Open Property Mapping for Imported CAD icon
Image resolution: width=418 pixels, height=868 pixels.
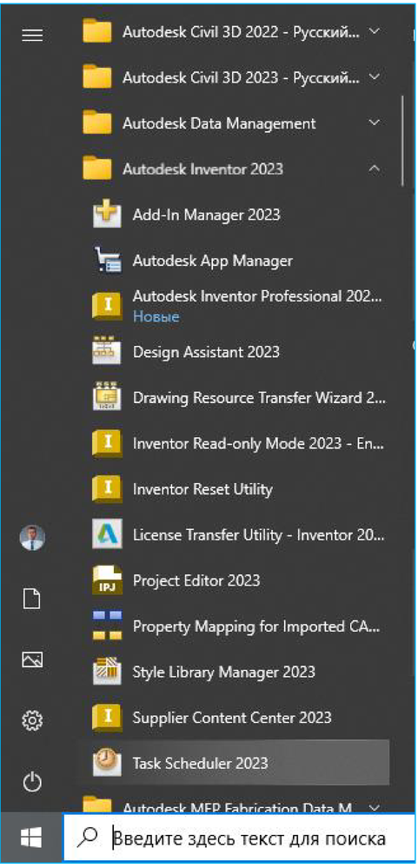click(x=107, y=626)
